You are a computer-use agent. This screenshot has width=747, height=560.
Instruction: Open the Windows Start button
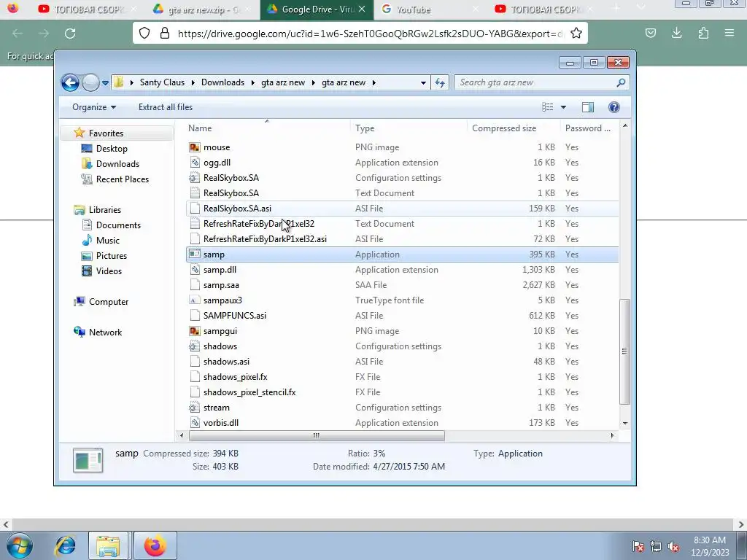(x=20, y=545)
